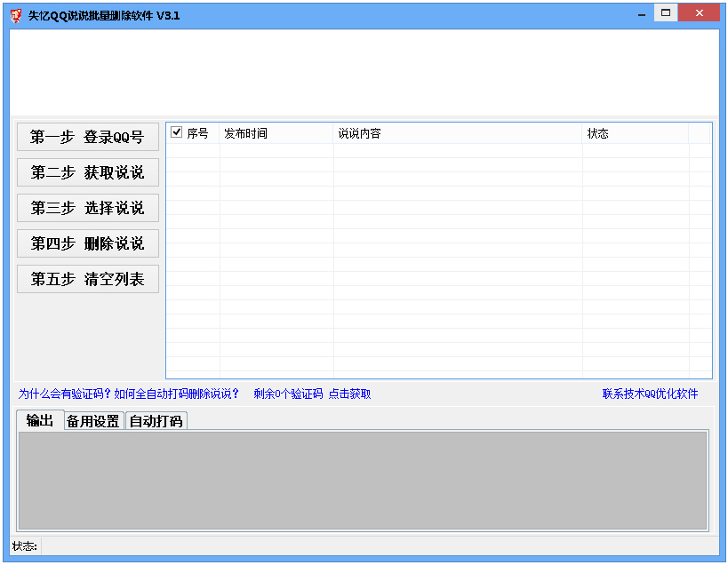728x565 pixels.
Task: Click the 说说内容 column header
Action: coord(458,133)
